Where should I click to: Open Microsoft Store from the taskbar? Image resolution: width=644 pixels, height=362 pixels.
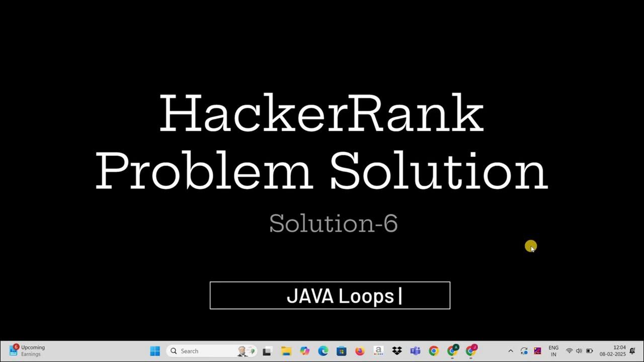coord(342,351)
